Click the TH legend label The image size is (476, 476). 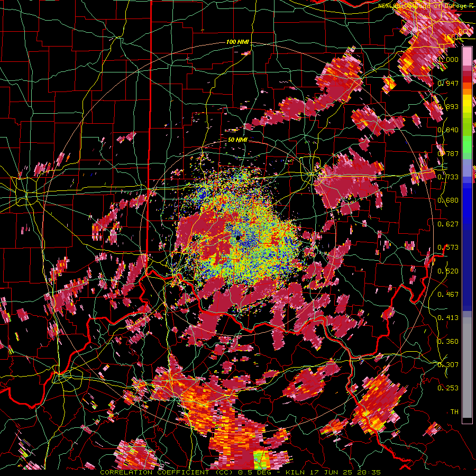click(454, 411)
